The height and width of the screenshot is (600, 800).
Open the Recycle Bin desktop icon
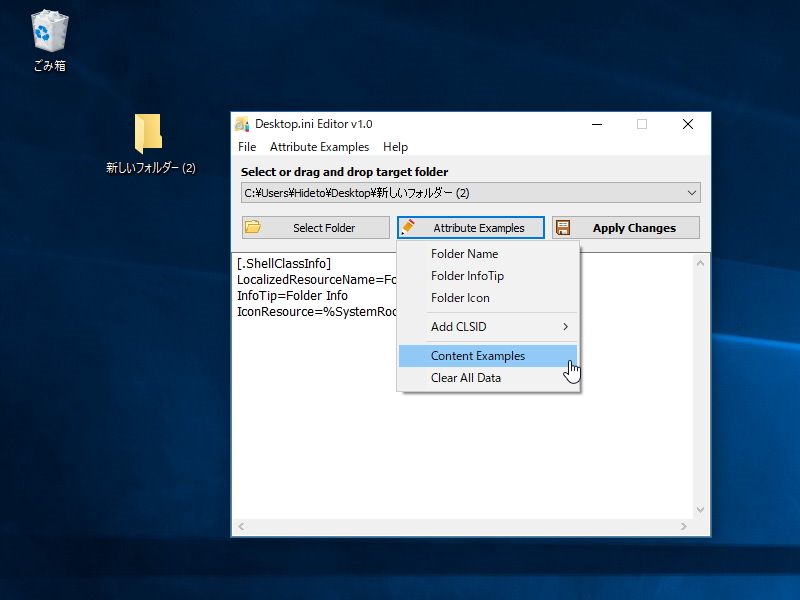(49, 41)
